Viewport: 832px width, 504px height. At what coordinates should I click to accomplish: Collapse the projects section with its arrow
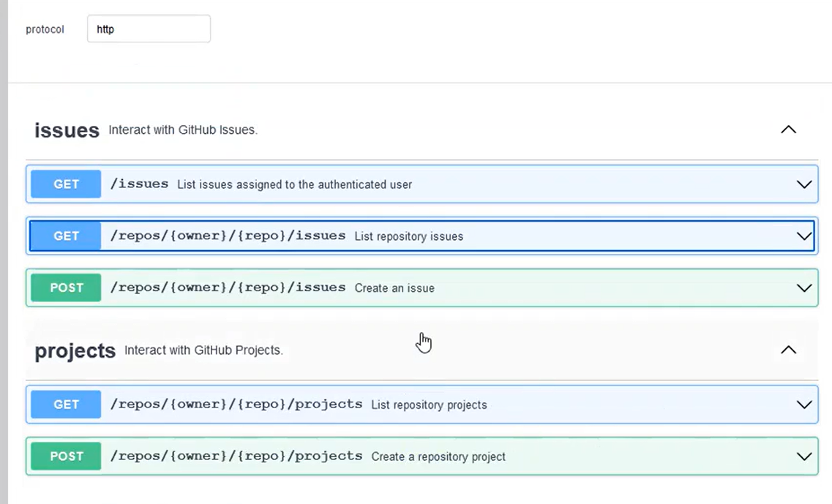click(x=788, y=350)
